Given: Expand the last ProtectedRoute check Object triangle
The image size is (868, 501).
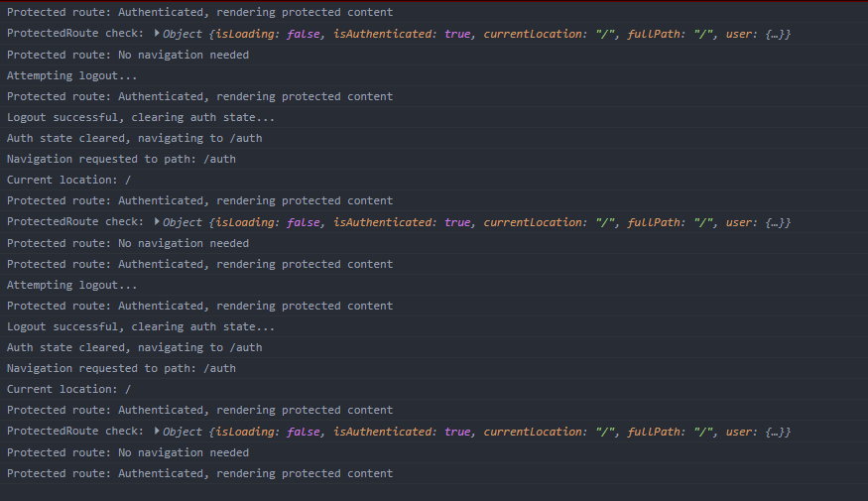Looking at the screenshot, I should [157, 432].
